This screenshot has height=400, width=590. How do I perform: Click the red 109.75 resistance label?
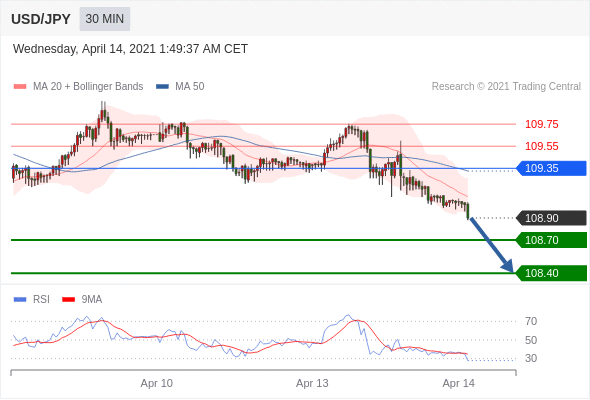pos(541,124)
